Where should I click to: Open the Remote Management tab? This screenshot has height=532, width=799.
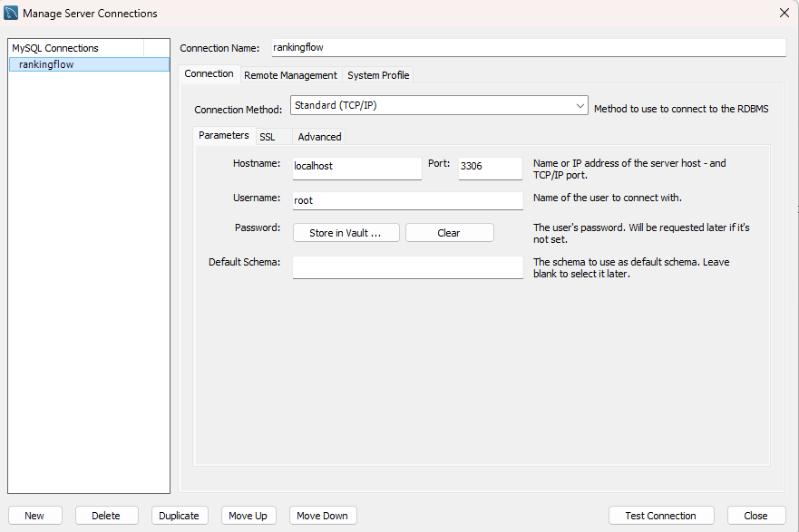pos(290,75)
